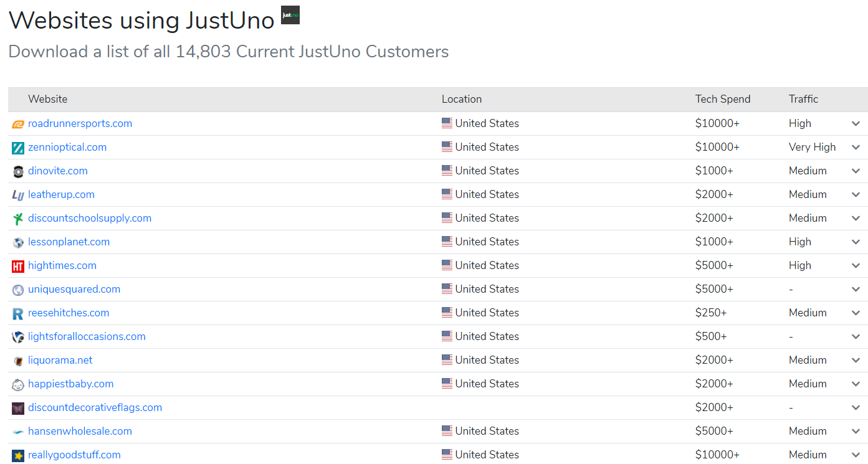The image size is (868, 464).
Task: Expand the uniquesquared.com row chevron
Action: [x=856, y=290]
